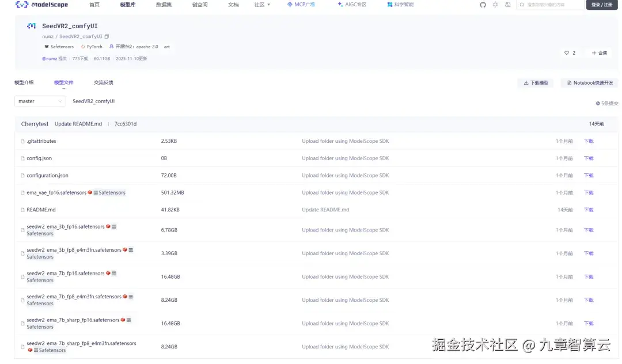Switch to the 交流反馈 tab

(x=104, y=82)
